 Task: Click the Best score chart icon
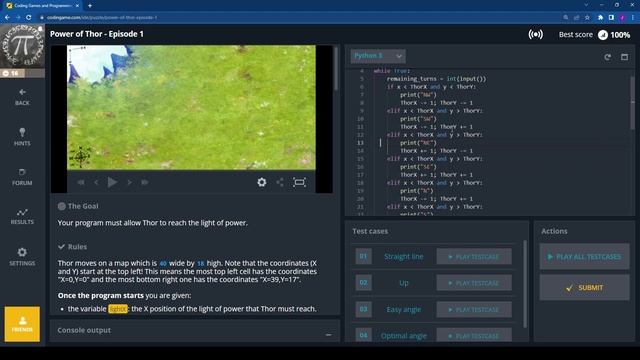603,35
